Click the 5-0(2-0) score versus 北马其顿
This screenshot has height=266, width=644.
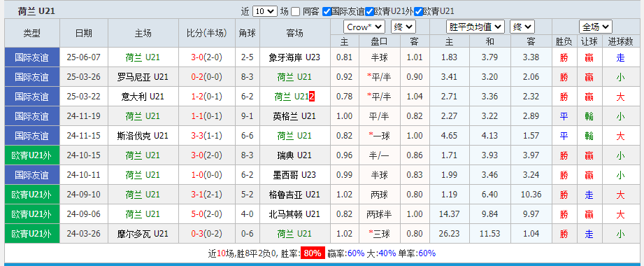coord(206,214)
